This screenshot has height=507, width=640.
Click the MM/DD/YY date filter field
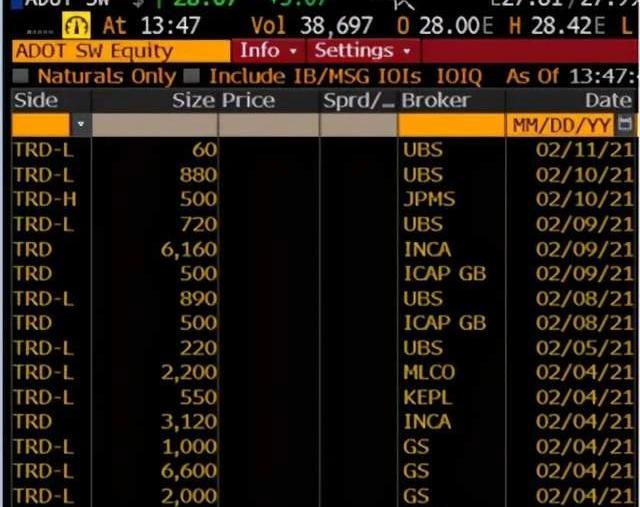560,125
